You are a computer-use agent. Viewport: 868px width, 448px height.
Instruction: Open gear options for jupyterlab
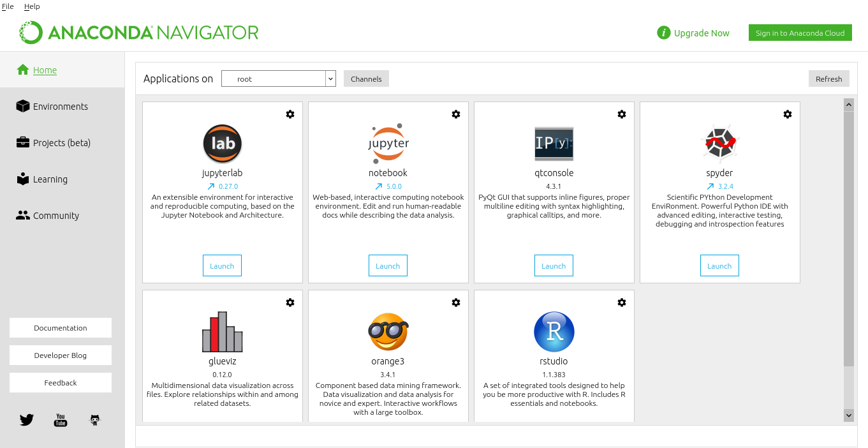pos(290,114)
